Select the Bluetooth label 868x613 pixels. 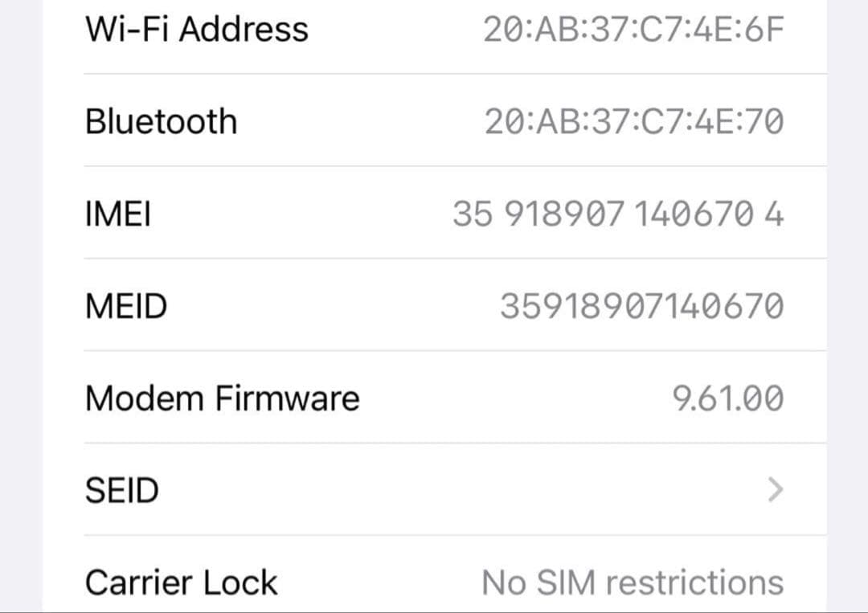(x=162, y=121)
